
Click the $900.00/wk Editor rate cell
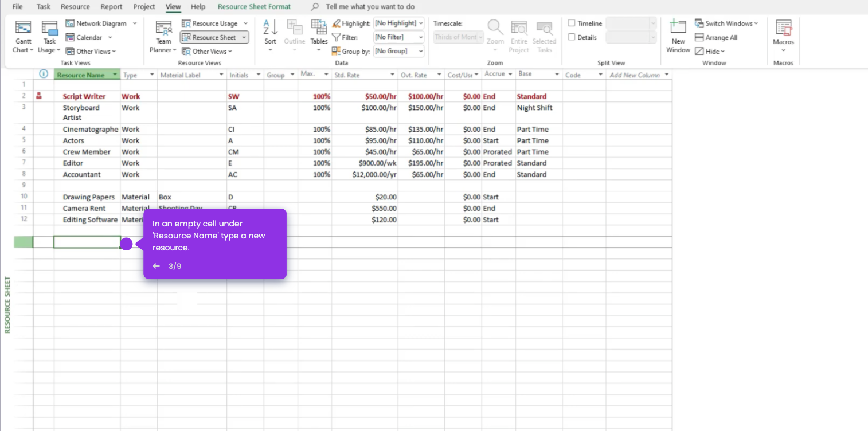click(365, 163)
